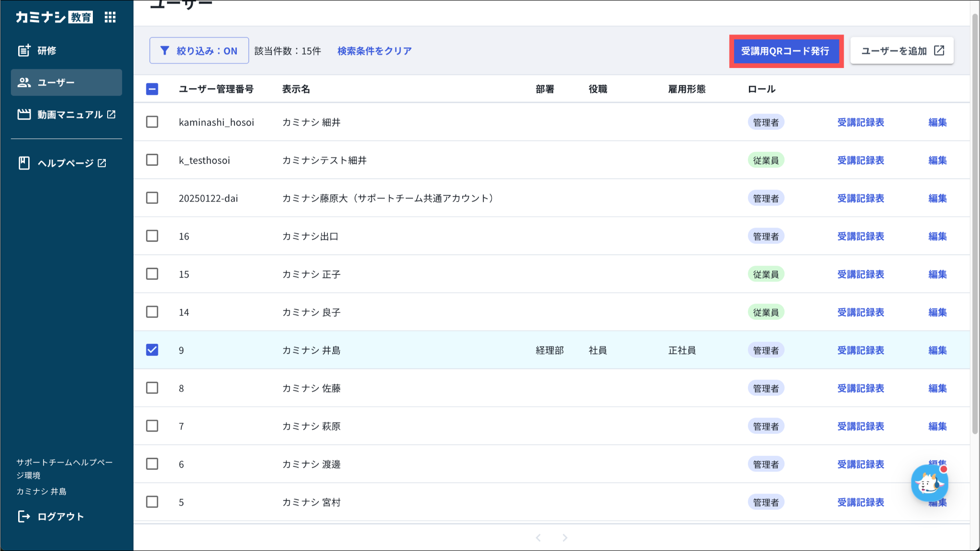Click the 研修 training icon in sidebar

(24, 50)
